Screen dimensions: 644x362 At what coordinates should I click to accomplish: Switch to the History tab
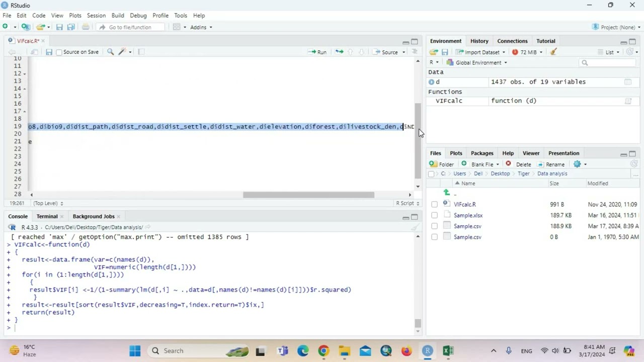[x=479, y=41]
